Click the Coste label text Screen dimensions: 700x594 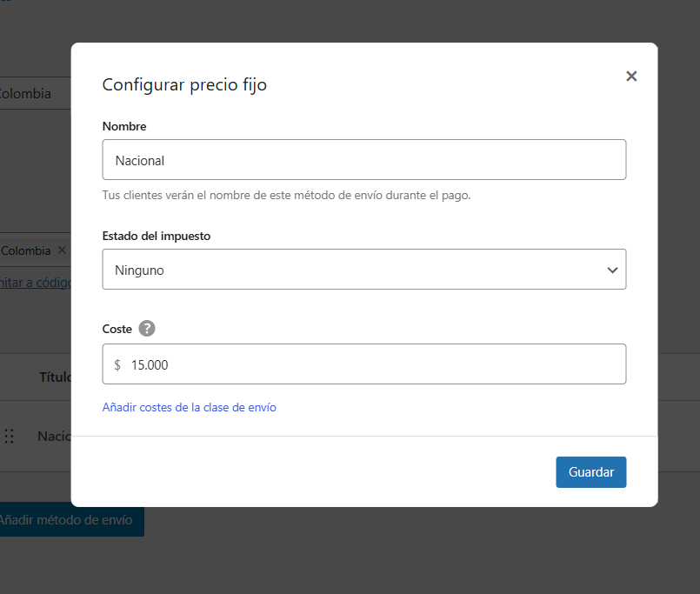(x=117, y=329)
